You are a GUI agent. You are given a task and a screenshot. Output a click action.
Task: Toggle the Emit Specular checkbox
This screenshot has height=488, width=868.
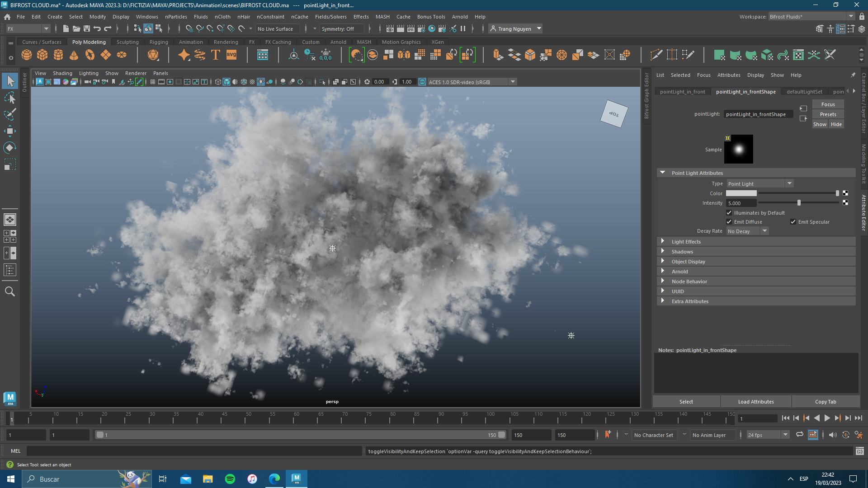point(793,222)
